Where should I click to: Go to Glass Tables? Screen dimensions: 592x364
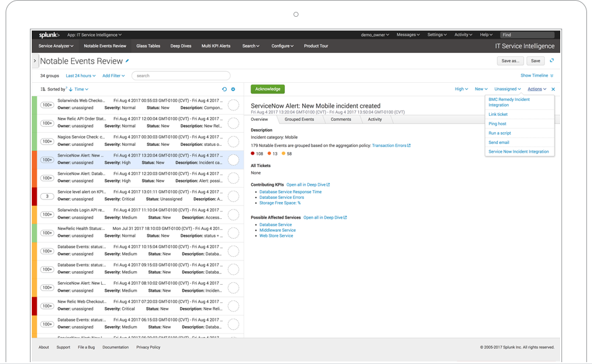[148, 46]
